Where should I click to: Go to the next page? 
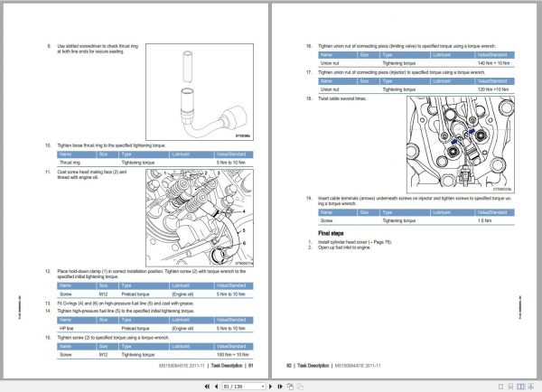tap(270, 387)
